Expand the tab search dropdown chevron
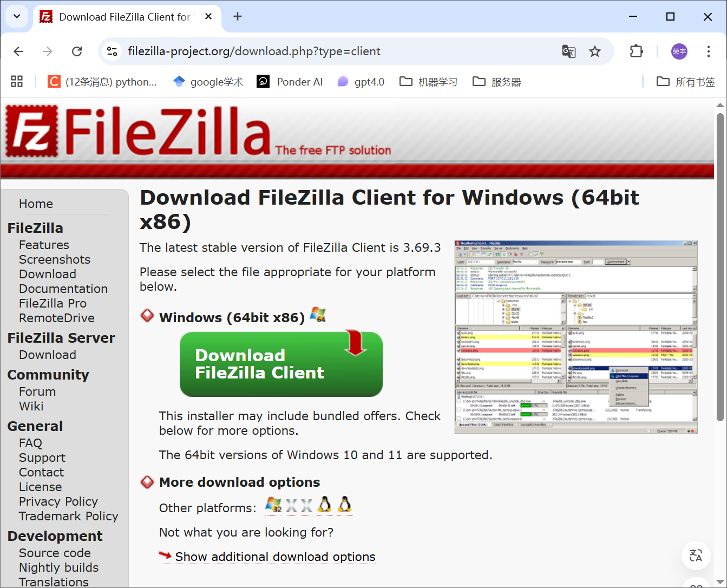This screenshot has height=588, width=727. (x=17, y=16)
